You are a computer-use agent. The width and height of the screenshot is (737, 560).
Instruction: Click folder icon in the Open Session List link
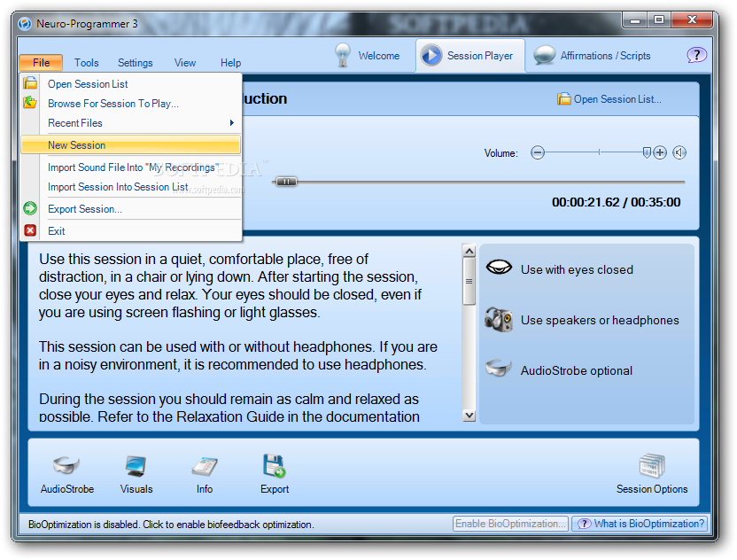563,98
